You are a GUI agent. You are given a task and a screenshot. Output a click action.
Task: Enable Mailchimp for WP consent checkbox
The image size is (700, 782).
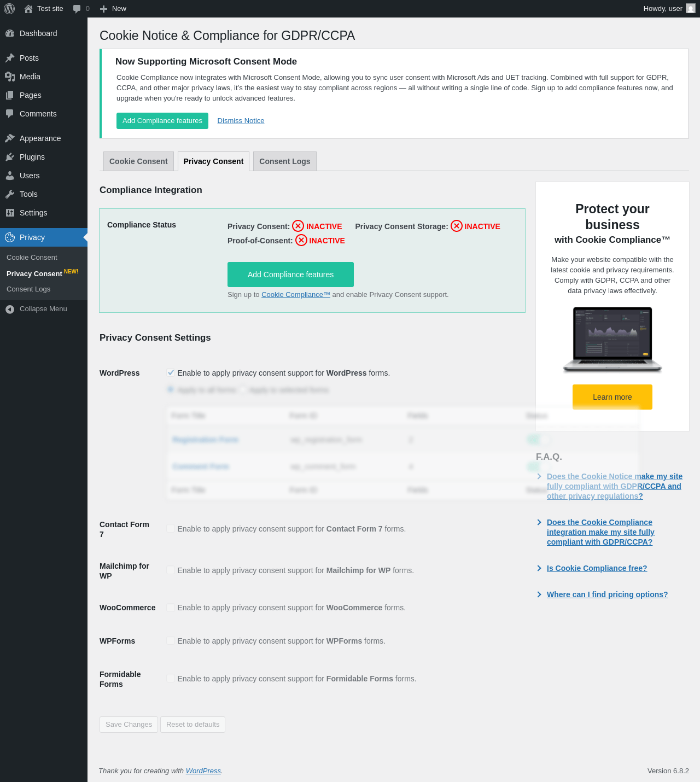point(171,570)
